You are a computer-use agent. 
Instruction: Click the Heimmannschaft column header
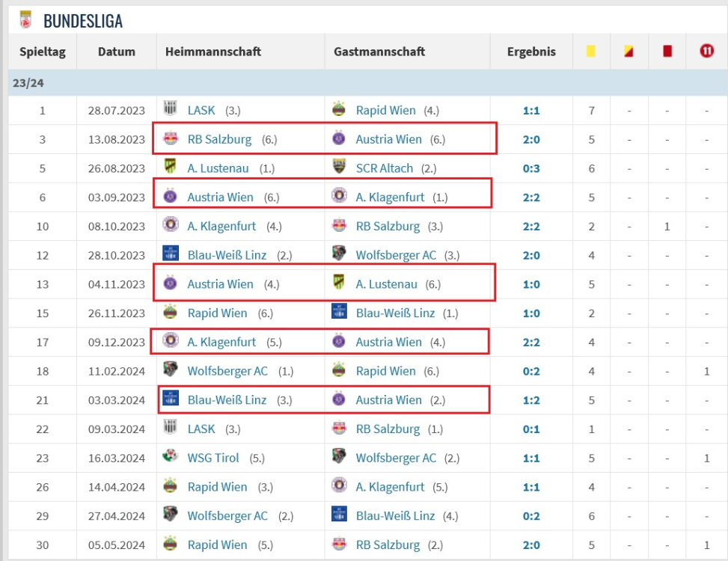213,52
